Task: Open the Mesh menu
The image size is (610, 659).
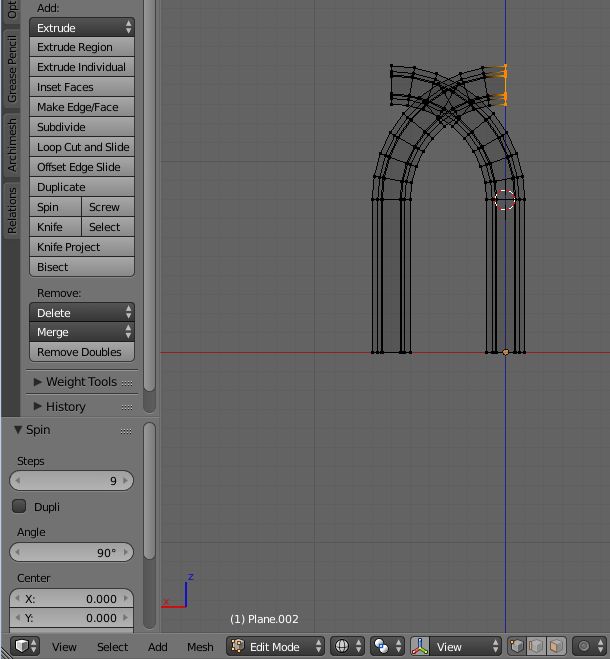Action: tap(200, 647)
